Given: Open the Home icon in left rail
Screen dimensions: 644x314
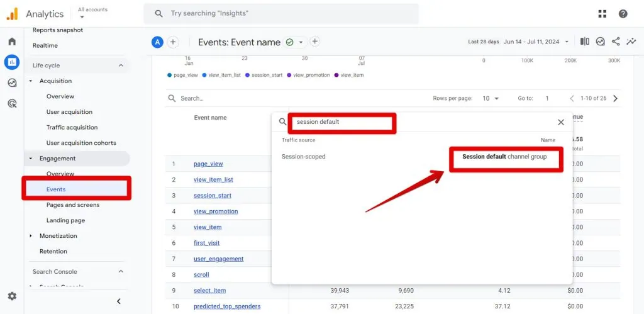Looking at the screenshot, I should (x=12, y=42).
